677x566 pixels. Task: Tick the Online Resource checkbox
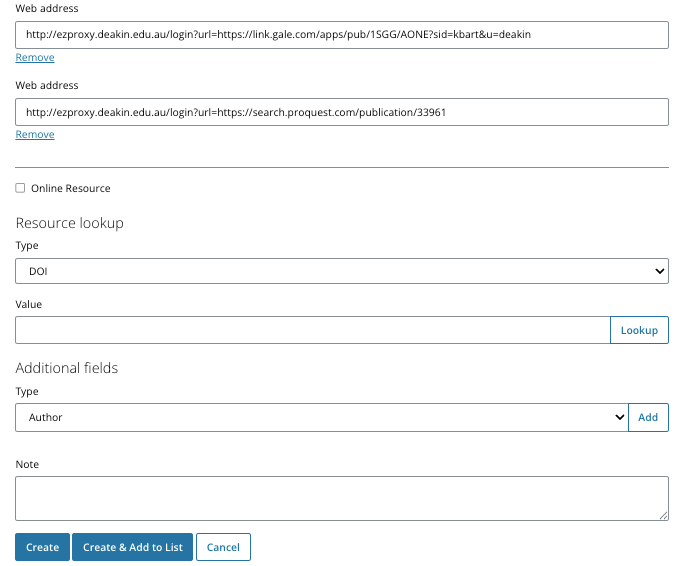coord(21,188)
